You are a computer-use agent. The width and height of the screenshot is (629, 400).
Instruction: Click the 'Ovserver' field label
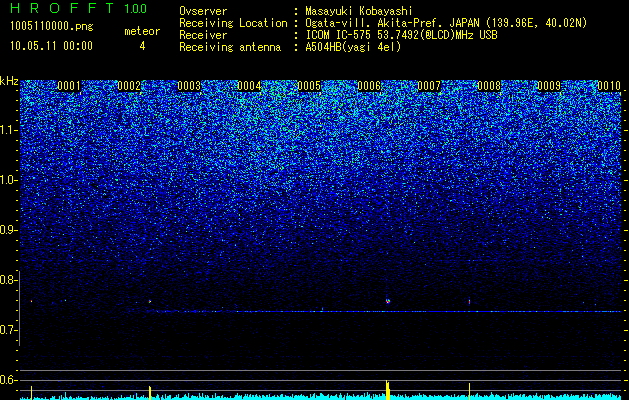click(203, 11)
